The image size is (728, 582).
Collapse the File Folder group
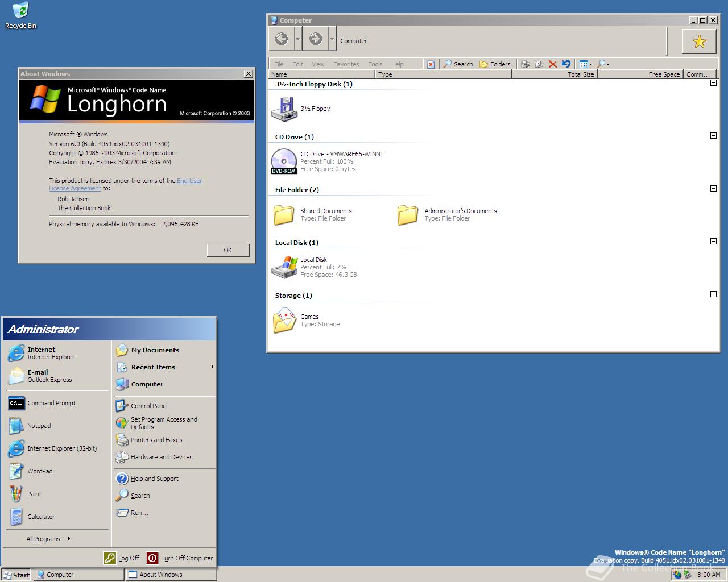pyautogui.click(x=713, y=189)
